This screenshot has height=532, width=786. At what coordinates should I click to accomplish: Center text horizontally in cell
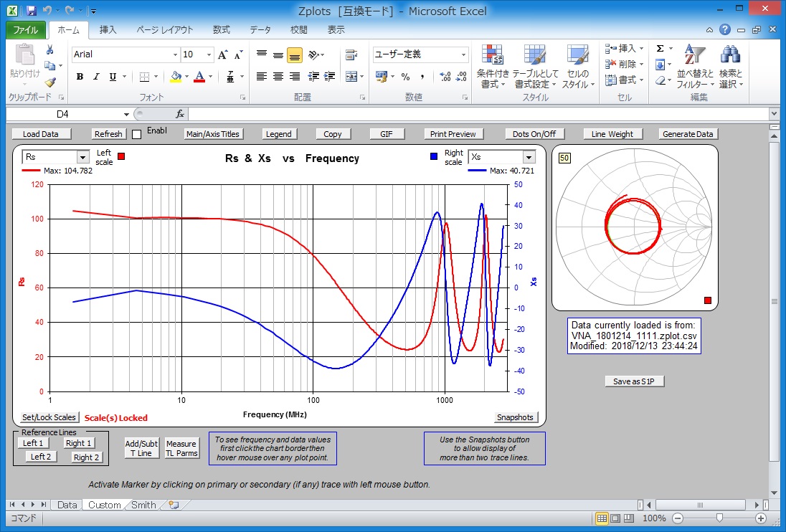click(x=278, y=77)
